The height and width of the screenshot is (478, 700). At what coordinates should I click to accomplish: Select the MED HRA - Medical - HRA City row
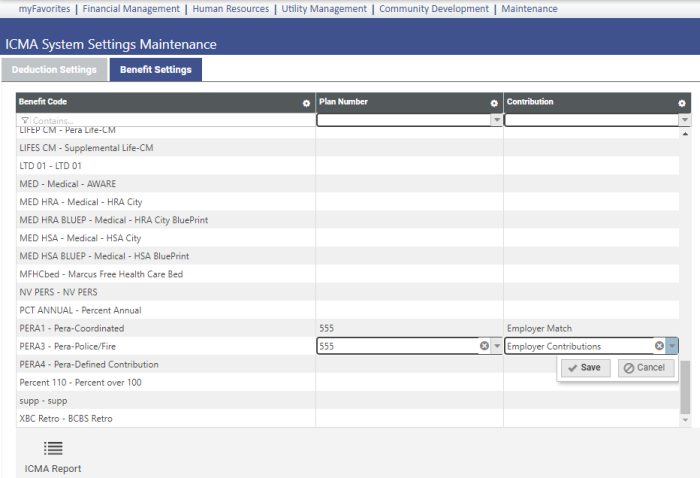pos(347,202)
